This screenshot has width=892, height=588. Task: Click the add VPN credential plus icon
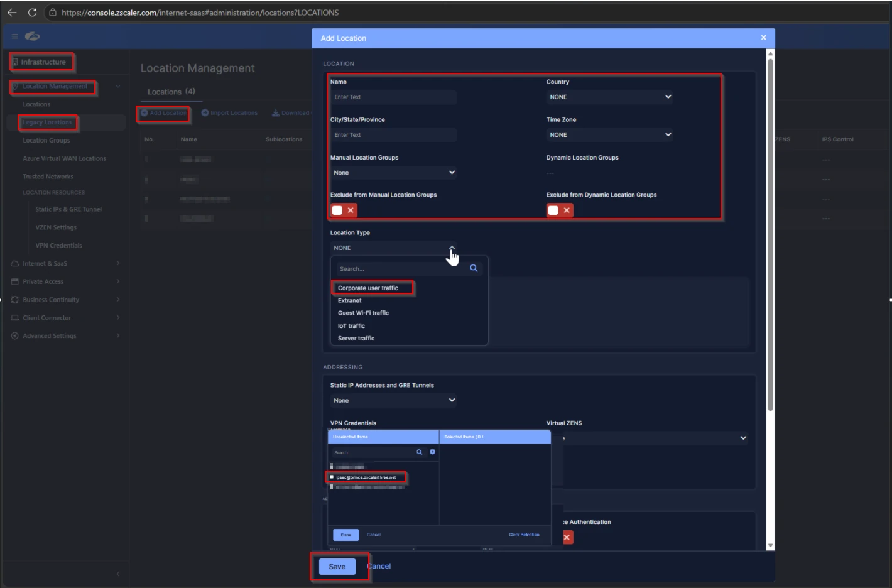coord(432,452)
